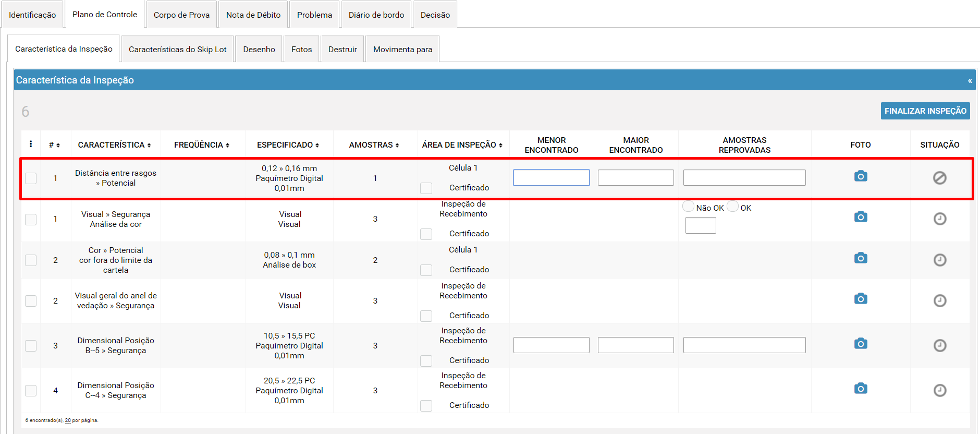Sort table by FREQUÊNCIA column
The image size is (980, 434).
pos(202,145)
